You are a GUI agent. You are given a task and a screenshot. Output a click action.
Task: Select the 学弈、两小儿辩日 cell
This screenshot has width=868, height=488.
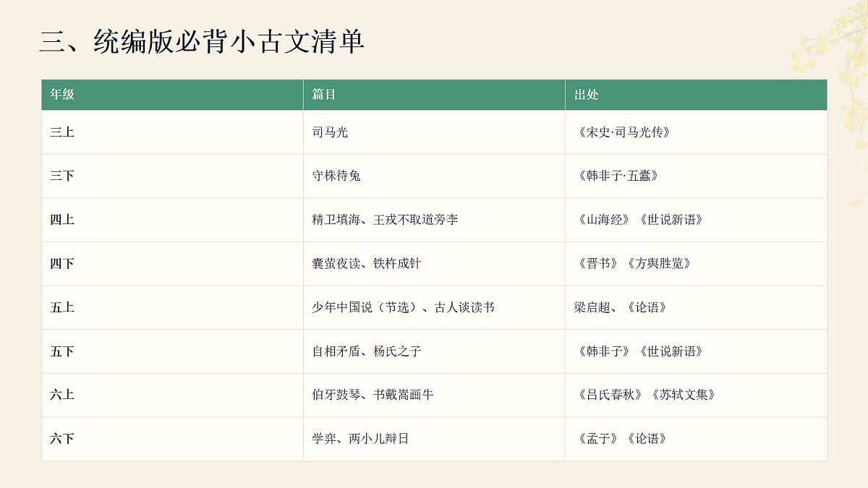click(434, 439)
